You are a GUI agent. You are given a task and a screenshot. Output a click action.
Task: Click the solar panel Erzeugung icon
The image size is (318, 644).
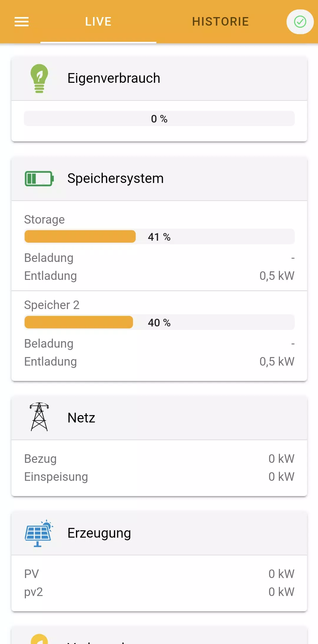[x=39, y=533]
